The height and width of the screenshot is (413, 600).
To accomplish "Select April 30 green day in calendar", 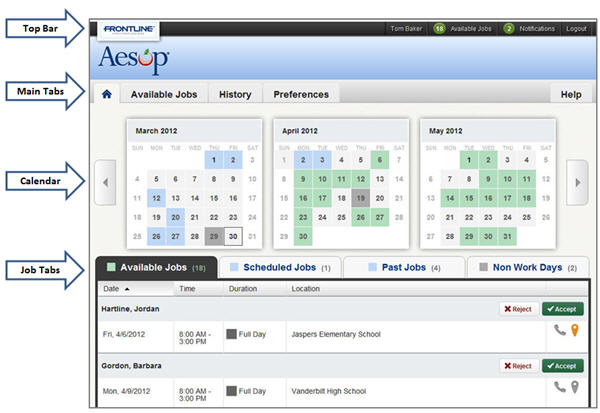I will pyautogui.click(x=303, y=237).
